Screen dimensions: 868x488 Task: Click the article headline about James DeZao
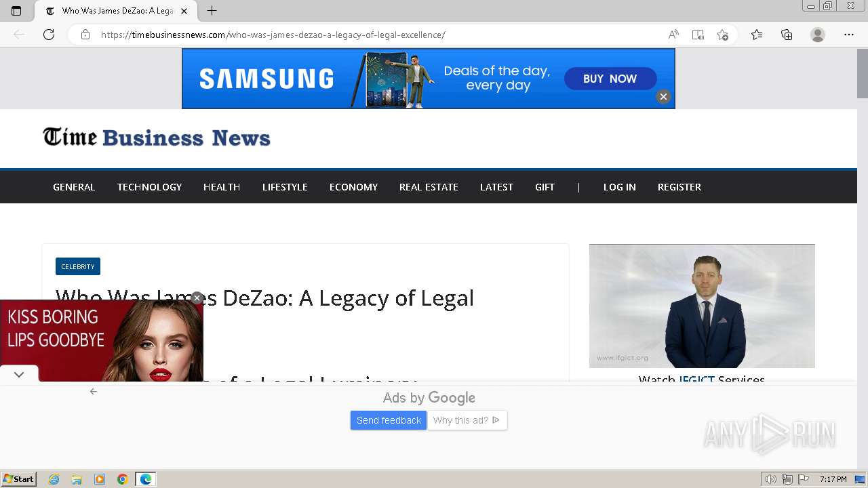click(x=264, y=298)
